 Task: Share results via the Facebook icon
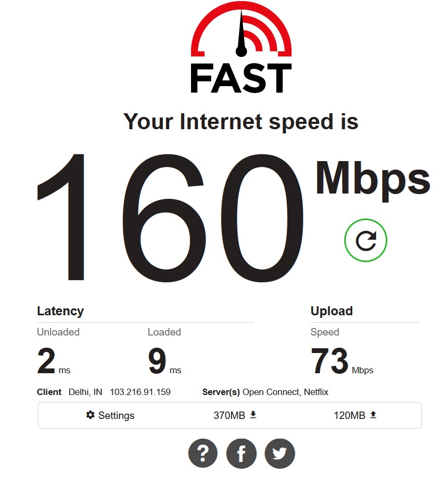[242, 454]
